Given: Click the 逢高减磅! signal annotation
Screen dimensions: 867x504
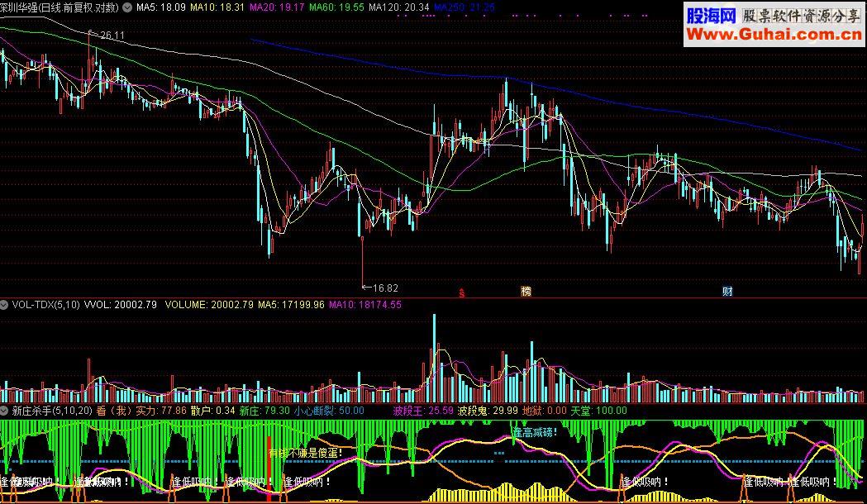Looking at the screenshot, I should [x=536, y=433].
